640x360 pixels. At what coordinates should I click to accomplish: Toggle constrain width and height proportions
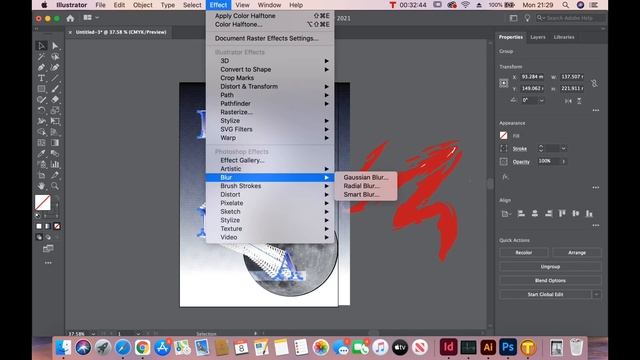594,83
